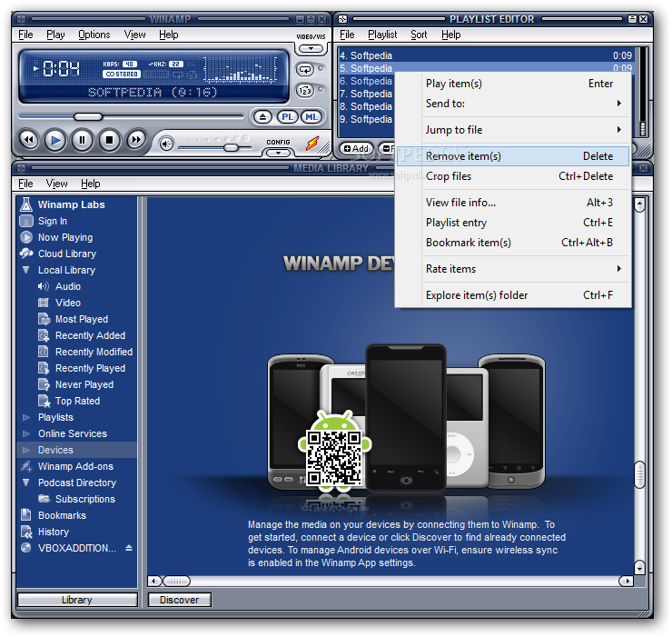
Task: Open Media Library View menu
Action: [x=56, y=184]
